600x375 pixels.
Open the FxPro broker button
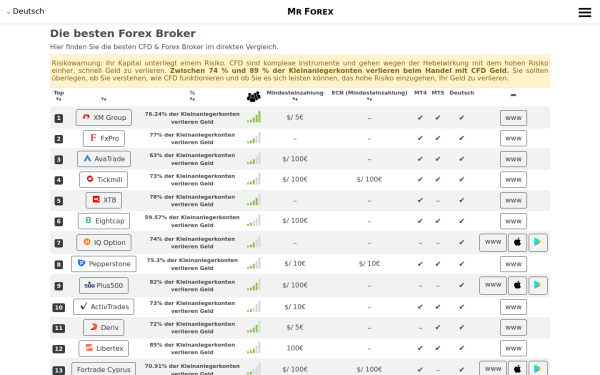pos(104,138)
